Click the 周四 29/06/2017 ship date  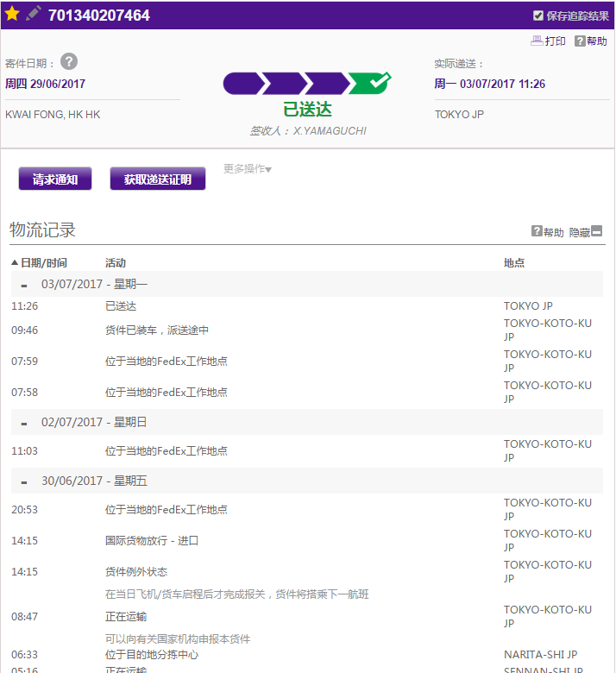pos(45,84)
